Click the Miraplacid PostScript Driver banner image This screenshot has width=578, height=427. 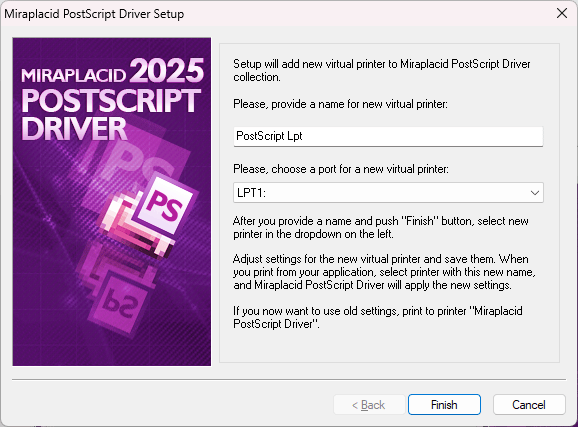click(x=112, y=202)
